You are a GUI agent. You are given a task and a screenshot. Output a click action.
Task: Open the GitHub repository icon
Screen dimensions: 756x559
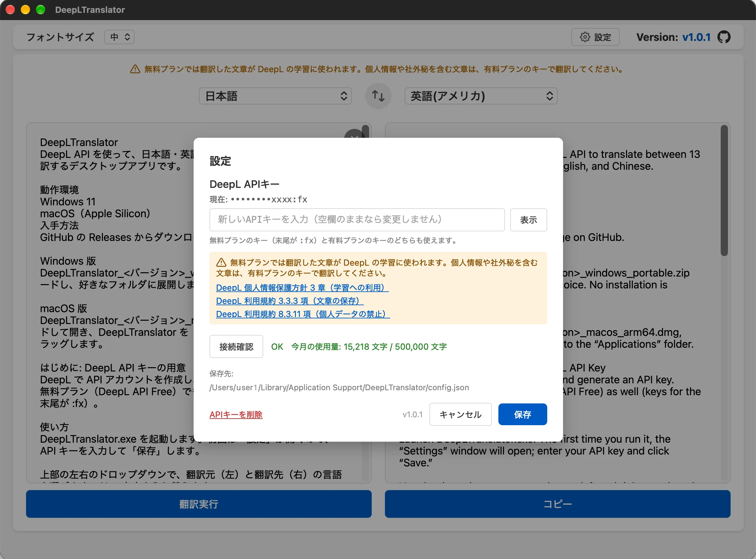724,37
